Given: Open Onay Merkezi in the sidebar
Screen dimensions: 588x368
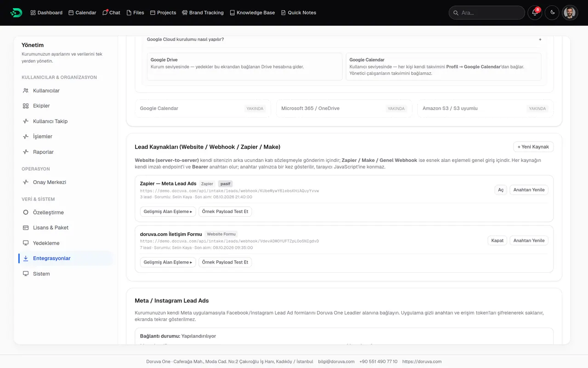Looking at the screenshot, I should (x=66, y=182).
